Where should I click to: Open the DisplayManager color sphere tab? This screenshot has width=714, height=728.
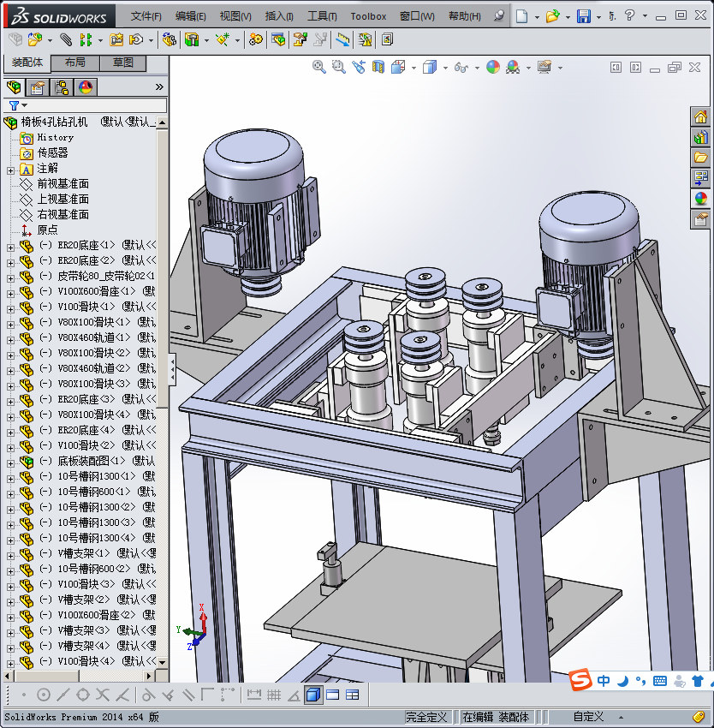coord(86,87)
